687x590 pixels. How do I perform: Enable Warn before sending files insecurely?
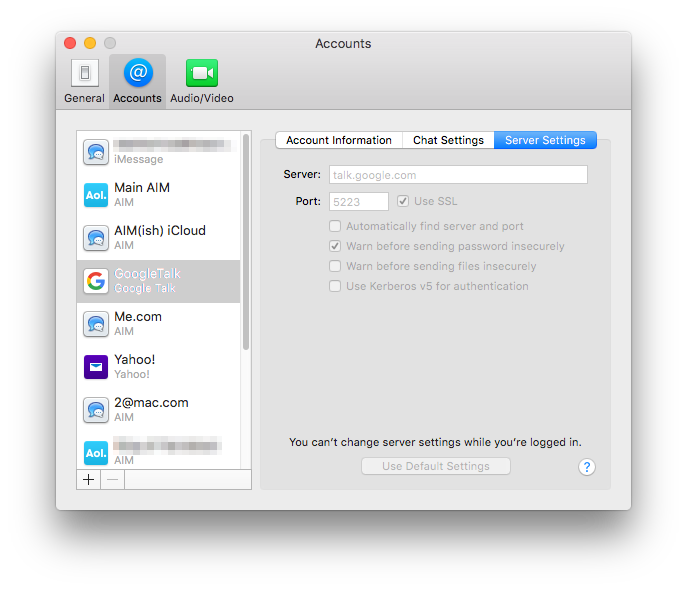335,266
